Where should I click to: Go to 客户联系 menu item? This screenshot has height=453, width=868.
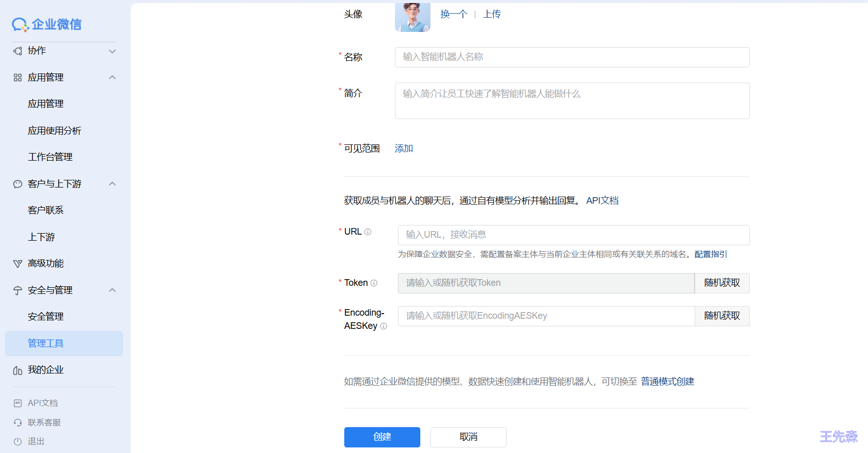[46, 210]
